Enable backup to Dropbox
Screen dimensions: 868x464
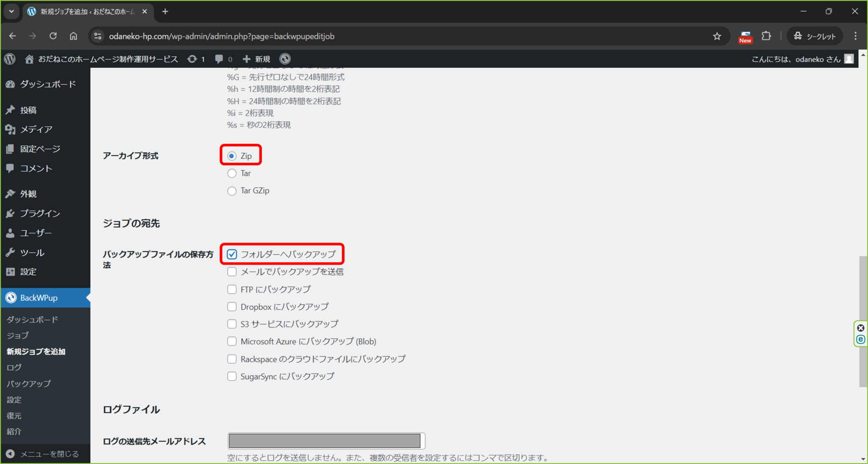(x=232, y=306)
